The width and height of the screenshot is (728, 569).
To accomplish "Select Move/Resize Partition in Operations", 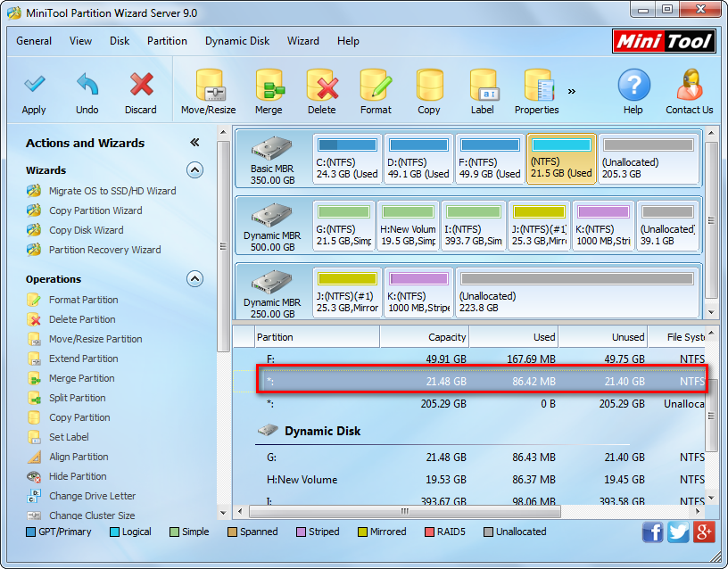I will pos(95,339).
